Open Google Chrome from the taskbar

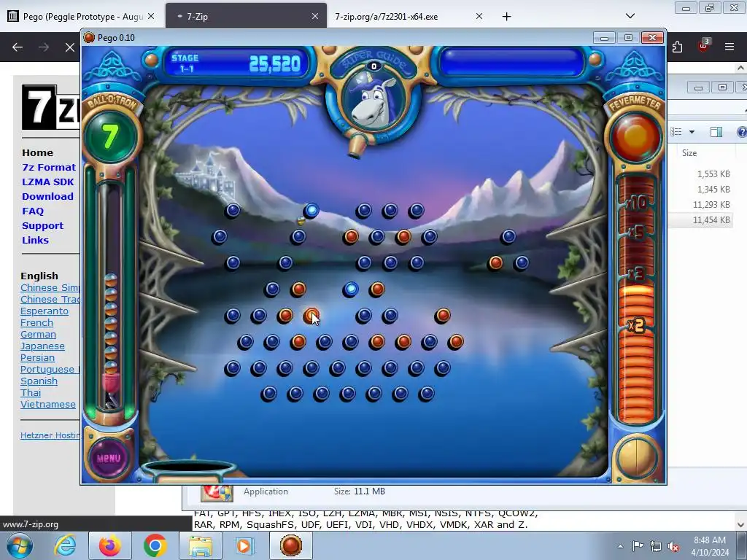coord(155,545)
